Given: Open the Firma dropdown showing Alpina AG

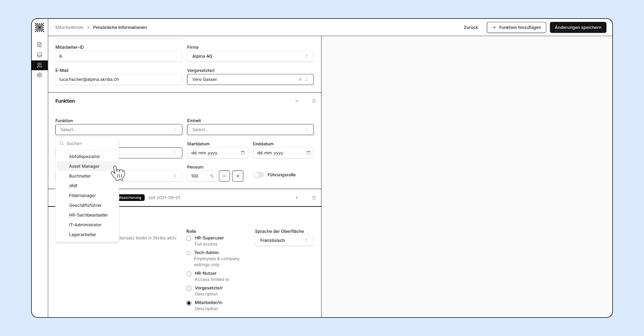Looking at the screenshot, I should click(x=250, y=56).
